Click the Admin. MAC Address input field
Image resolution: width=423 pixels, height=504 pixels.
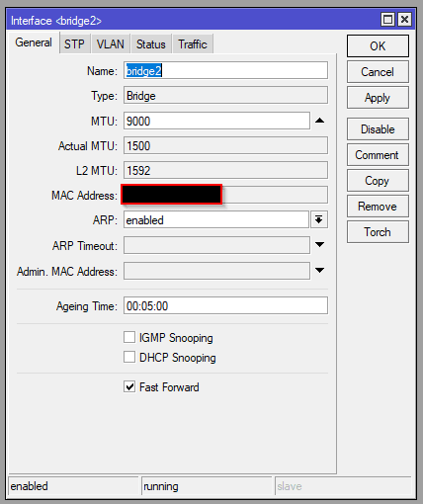pos(216,271)
